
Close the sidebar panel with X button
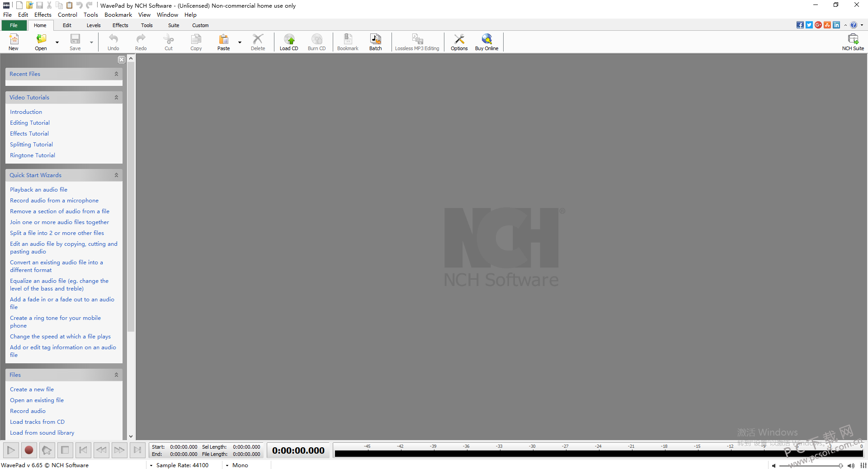point(122,60)
